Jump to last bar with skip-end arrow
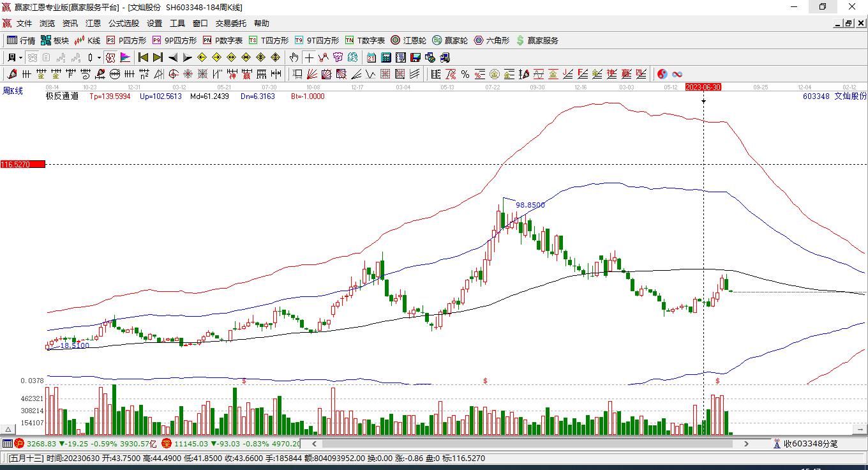This screenshot has height=470, width=868. (158, 57)
